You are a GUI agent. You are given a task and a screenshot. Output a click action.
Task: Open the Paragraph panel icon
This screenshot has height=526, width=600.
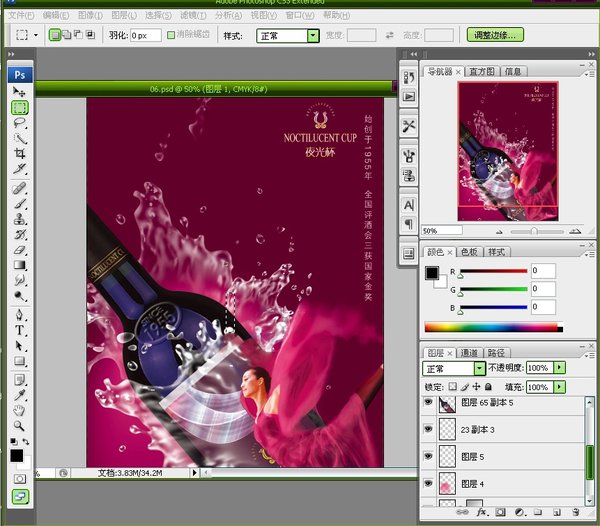coord(409,224)
